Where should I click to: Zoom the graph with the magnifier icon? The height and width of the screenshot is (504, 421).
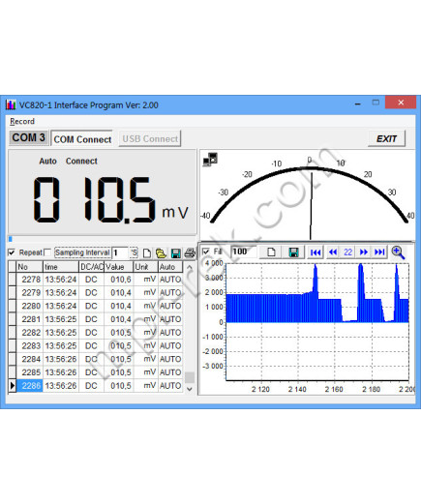398,252
